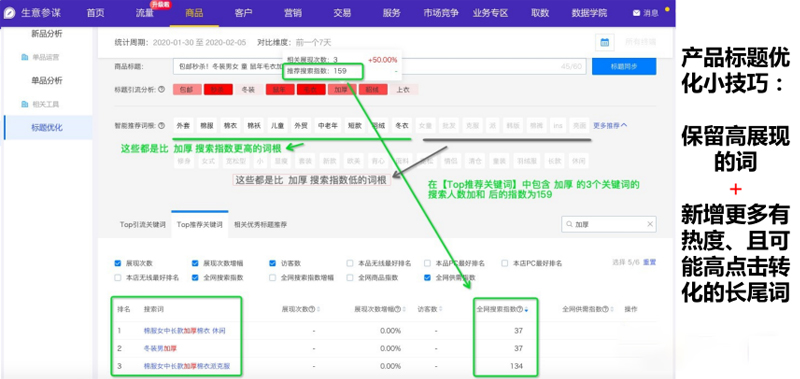
Task: Open 新品分析 in the sidebar
Action: coord(47,34)
